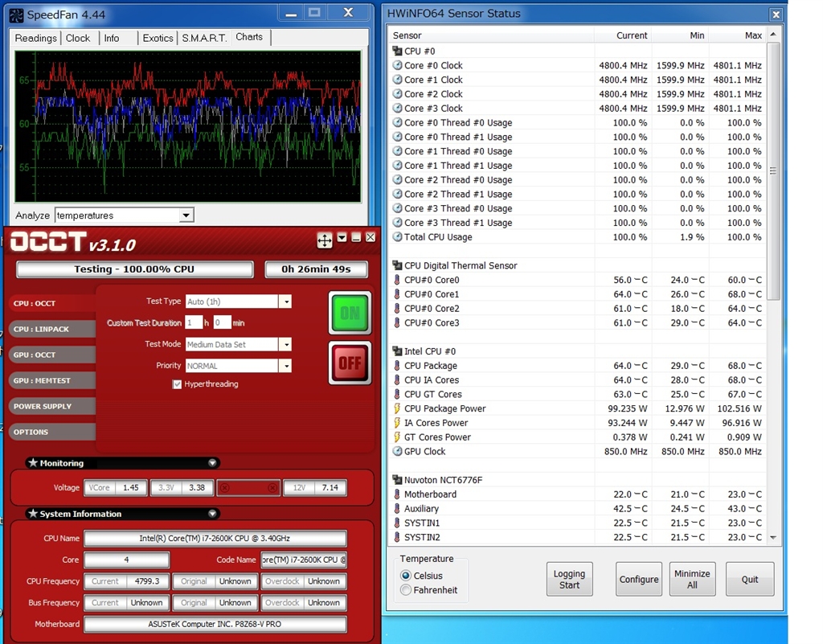Switch to the S.M.A.R.T. tab
The width and height of the screenshot is (823, 644).
pos(203,38)
